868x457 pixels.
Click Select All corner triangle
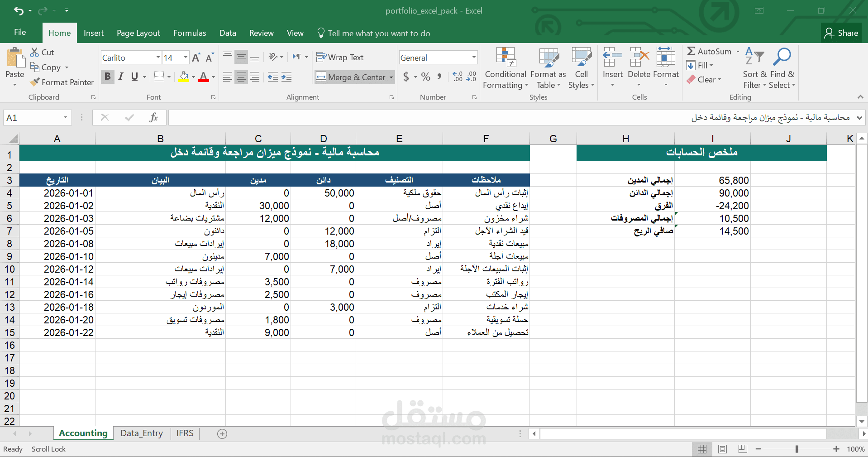pyautogui.click(x=13, y=139)
